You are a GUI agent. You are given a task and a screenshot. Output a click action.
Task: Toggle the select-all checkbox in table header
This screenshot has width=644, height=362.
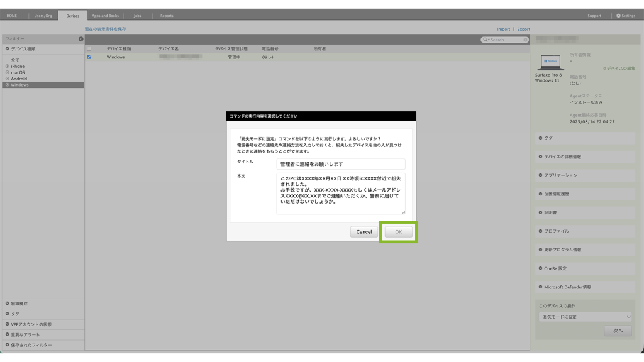[89, 48]
